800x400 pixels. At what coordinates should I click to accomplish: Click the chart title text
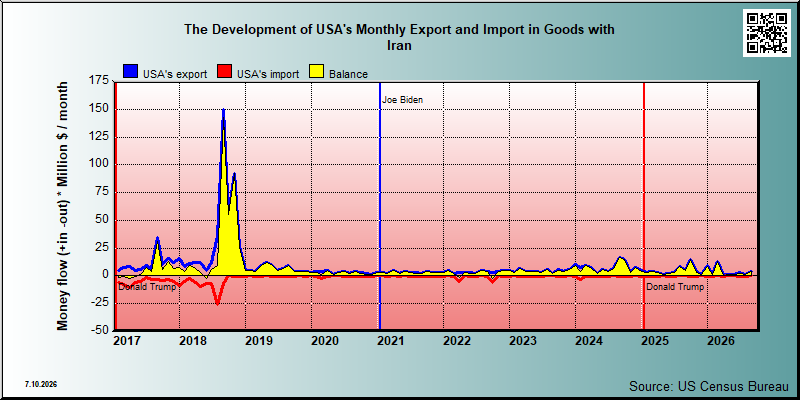pos(399,37)
